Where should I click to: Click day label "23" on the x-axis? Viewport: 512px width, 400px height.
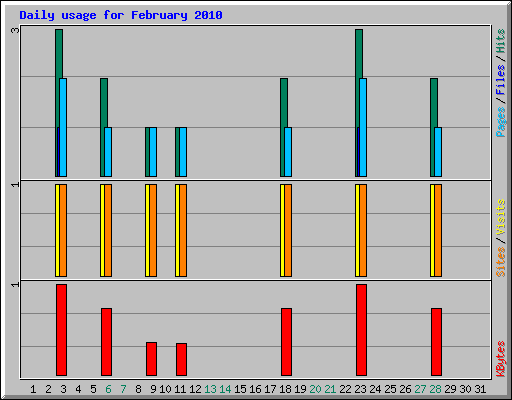360,389
